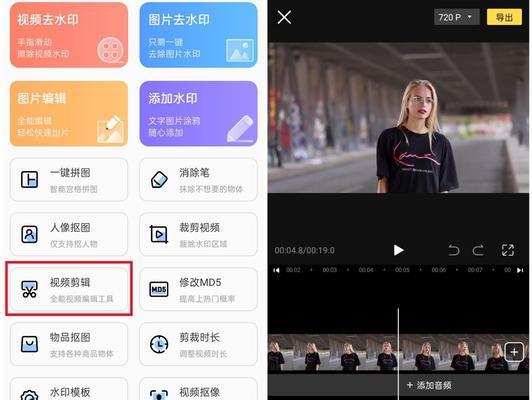This screenshot has height=400, width=532.
Task: Select the video clip thumbnail strip
Action: [x=398, y=353]
